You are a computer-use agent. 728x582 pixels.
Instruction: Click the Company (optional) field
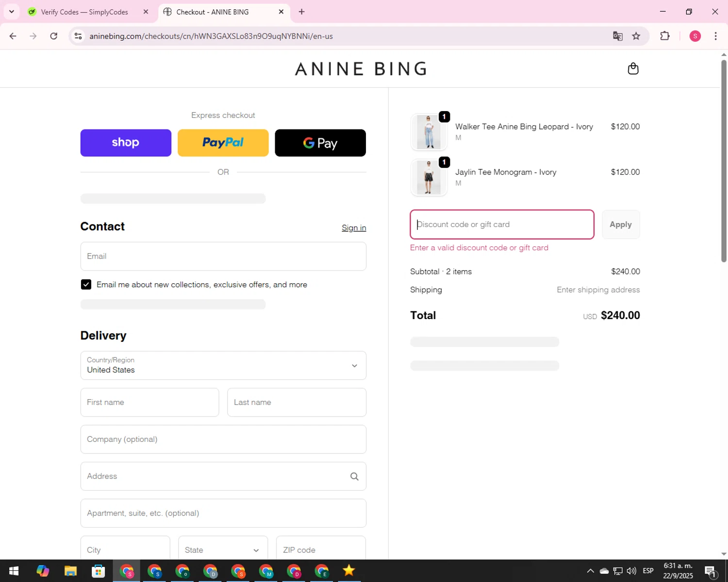223,439
